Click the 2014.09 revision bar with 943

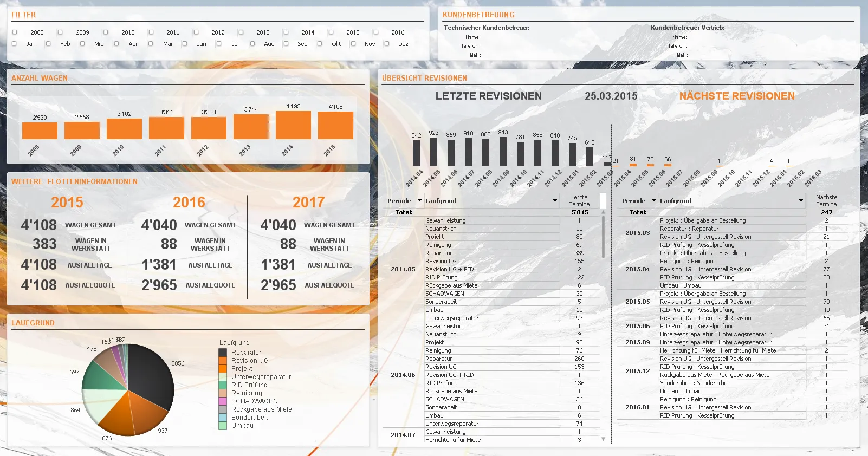[x=503, y=151]
